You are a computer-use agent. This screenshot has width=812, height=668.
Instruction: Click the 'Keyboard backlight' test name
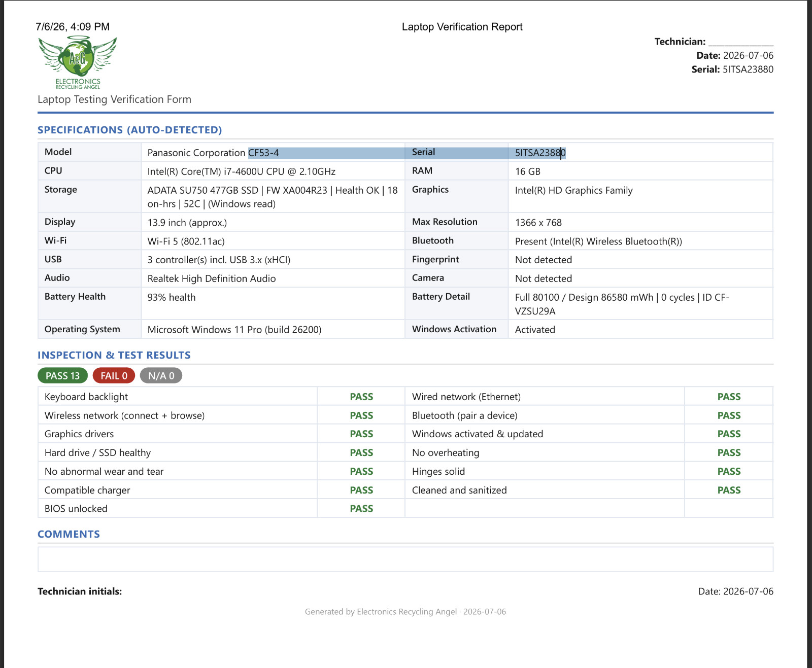[x=86, y=397]
